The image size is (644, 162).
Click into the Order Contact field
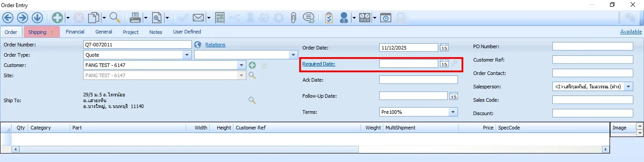point(593,73)
